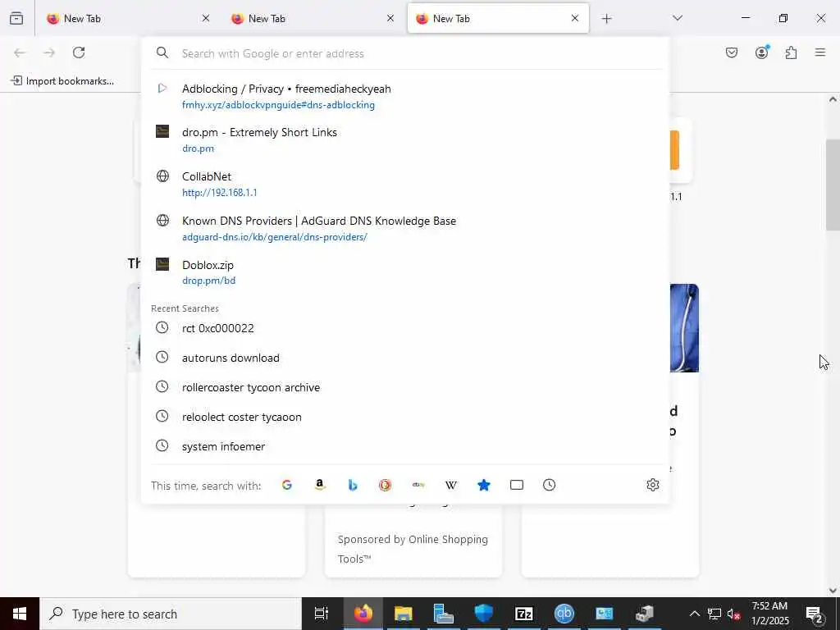The width and height of the screenshot is (840, 630).
Task: Search this time with Amazon
Action: coord(320,485)
